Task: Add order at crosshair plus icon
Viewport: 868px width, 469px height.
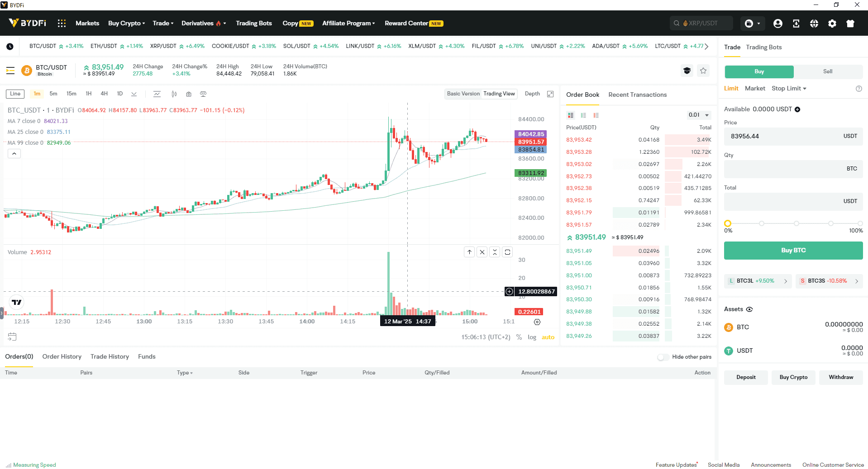Action: [x=510, y=292]
